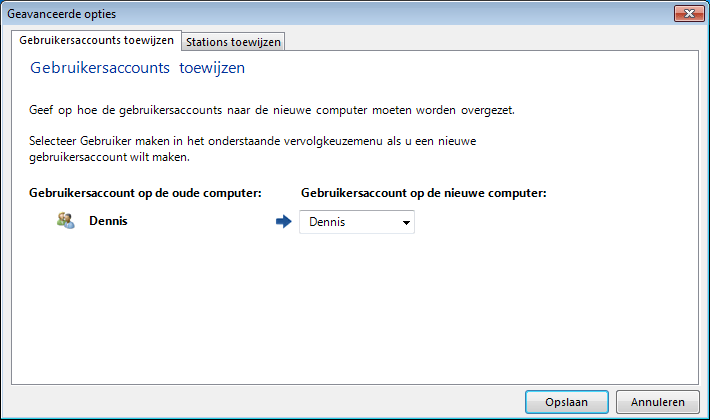Click the user accounts icon beside Dennis

click(66, 220)
